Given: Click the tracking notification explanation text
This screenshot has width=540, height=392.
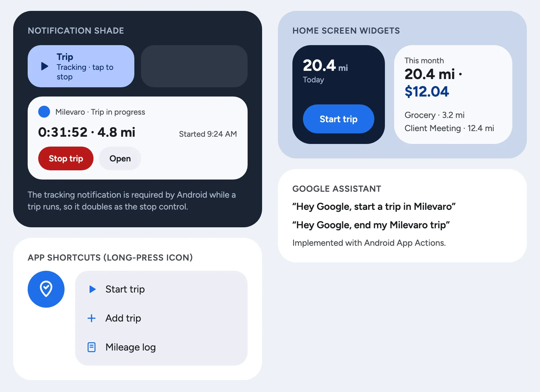Looking at the screenshot, I should click(132, 201).
